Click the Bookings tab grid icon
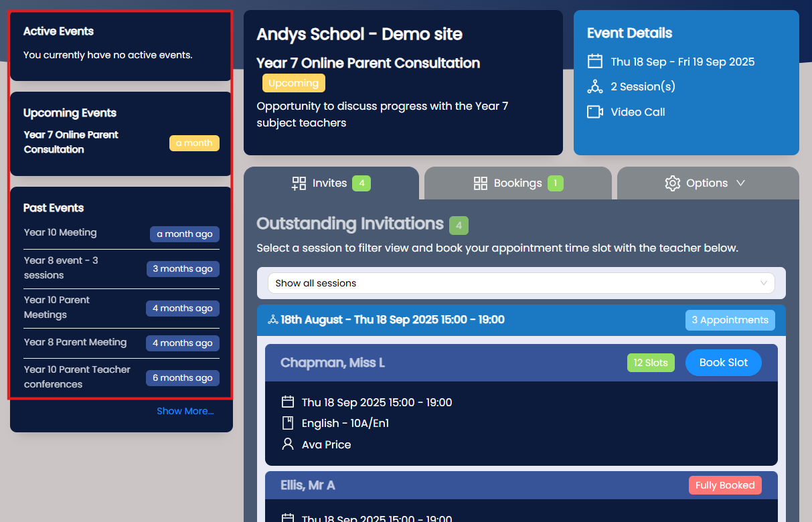Screen dimensions: 812x522 [481, 183]
